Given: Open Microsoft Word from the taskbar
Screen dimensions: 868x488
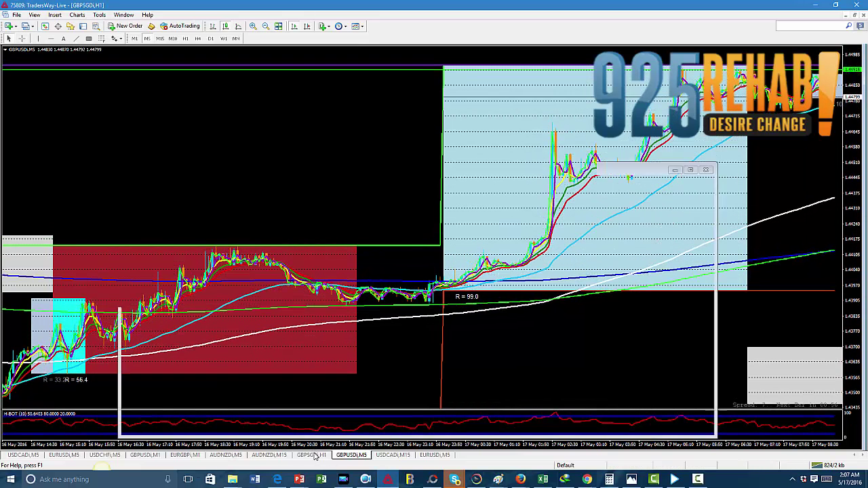Looking at the screenshot, I should (255, 479).
